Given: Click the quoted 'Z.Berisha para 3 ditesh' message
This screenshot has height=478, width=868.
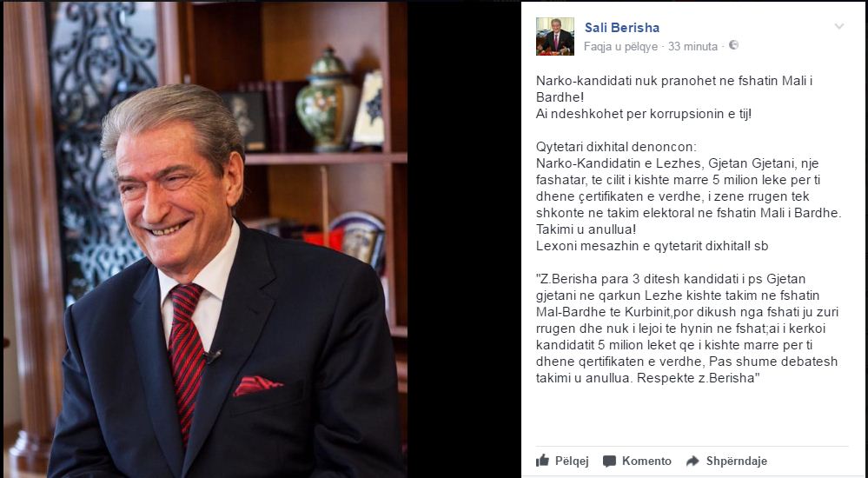Looking at the screenshot, I should point(686,329).
